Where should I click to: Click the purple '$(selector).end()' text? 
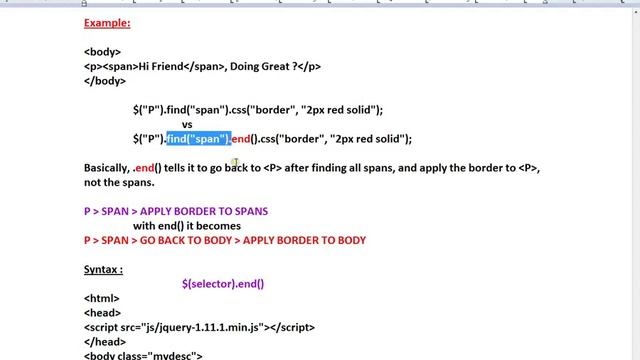(223, 284)
